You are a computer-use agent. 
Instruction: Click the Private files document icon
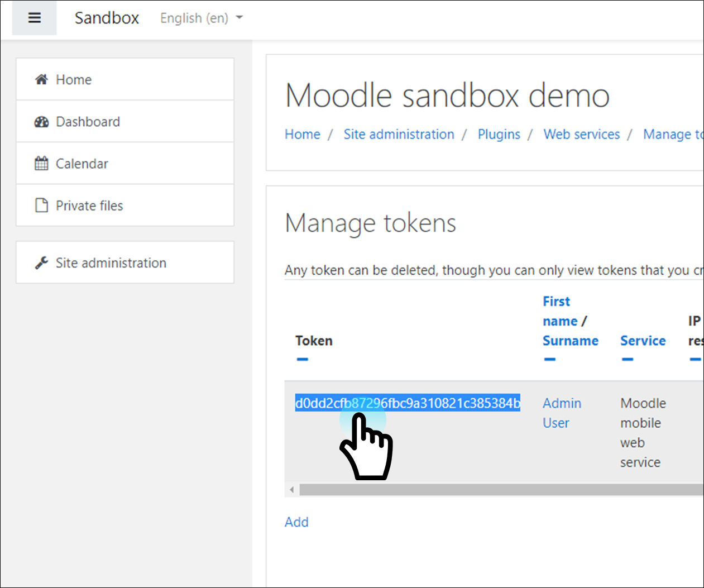41,205
